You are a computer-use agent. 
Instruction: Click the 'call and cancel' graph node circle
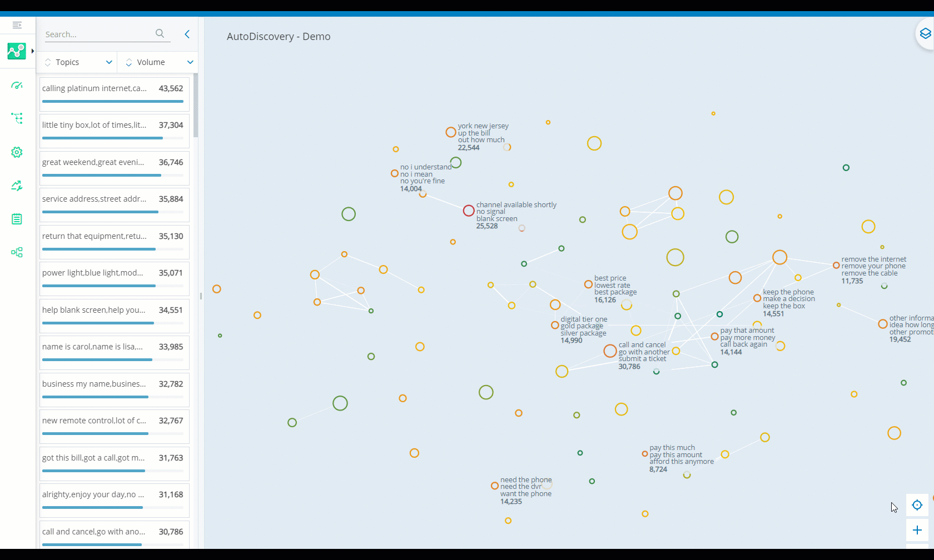click(610, 351)
